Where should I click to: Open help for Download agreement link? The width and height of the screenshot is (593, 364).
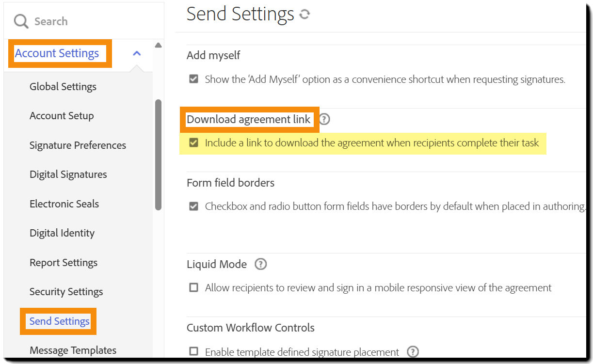[324, 119]
